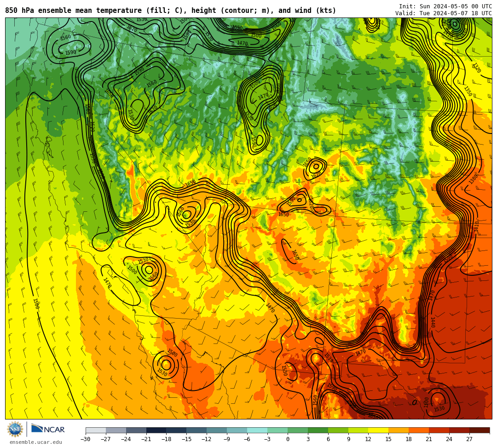Click the 1440 height contour label
Screen dimensions: 497x448
tap(433, 322)
